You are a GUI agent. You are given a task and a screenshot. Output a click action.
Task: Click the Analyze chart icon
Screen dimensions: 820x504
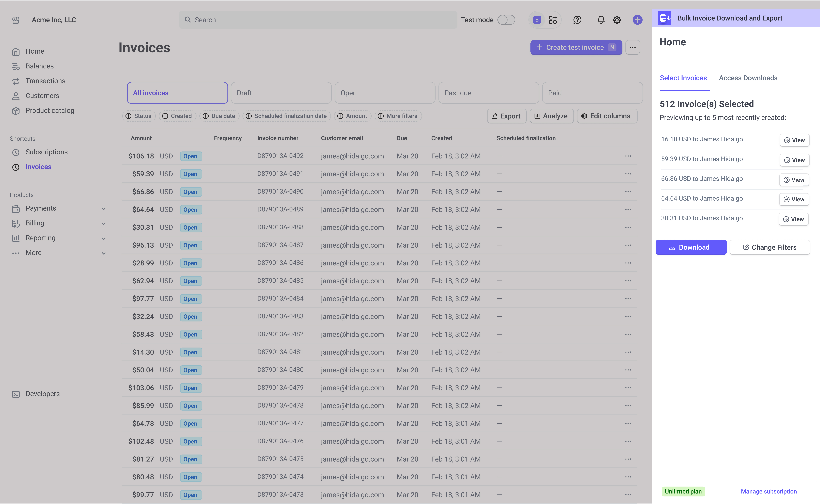537,116
